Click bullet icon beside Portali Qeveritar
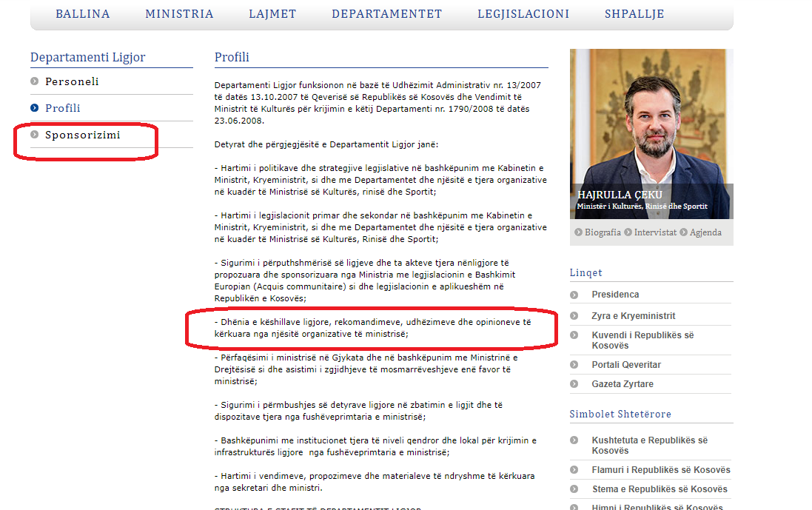This screenshot has width=812, height=510. click(574, 365)
